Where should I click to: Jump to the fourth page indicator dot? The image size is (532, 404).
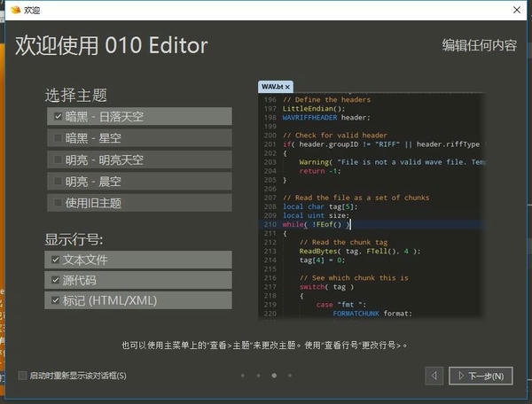(290, 376)
